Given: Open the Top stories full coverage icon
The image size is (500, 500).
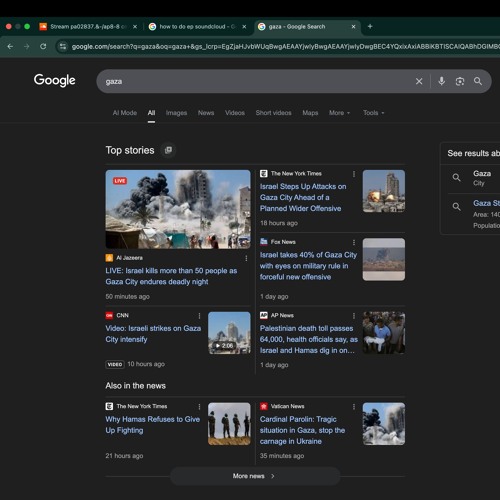Looking at the screenshot, I should click(168, 150).
